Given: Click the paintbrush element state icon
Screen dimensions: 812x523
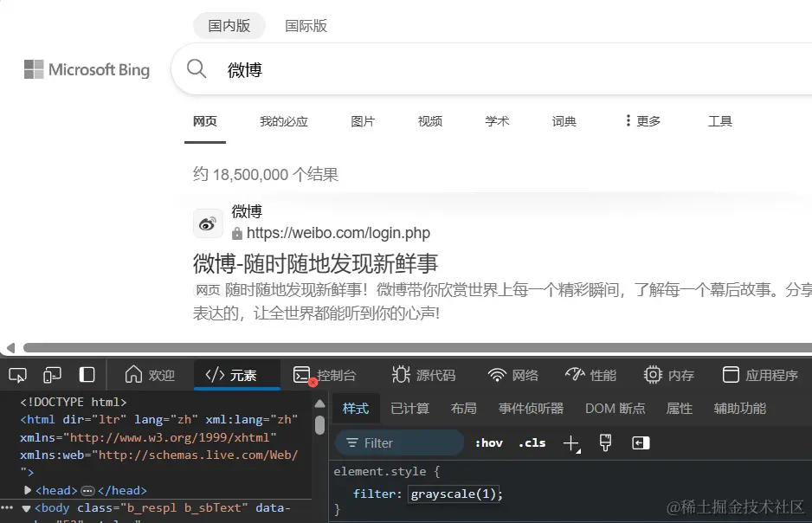Looking at the screenshot, I should tap(605, 443).
